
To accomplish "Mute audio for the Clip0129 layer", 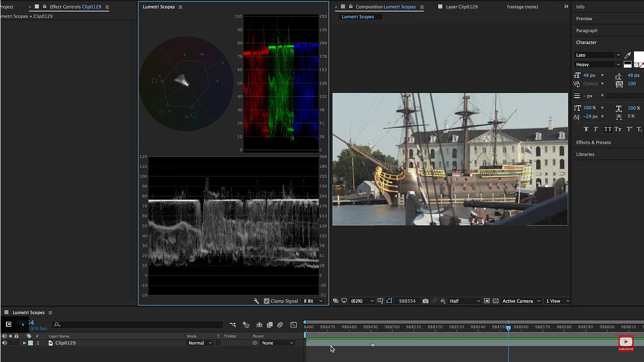I will point(5,343).
